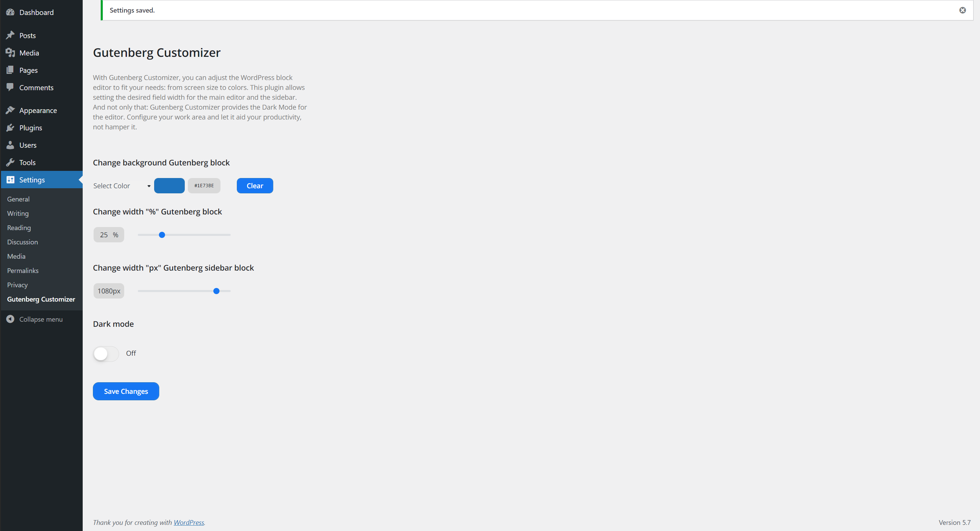This screenshot has height=531, width=980.
Task: Open the Select Color dropdown
Action: tap(122, 186)
